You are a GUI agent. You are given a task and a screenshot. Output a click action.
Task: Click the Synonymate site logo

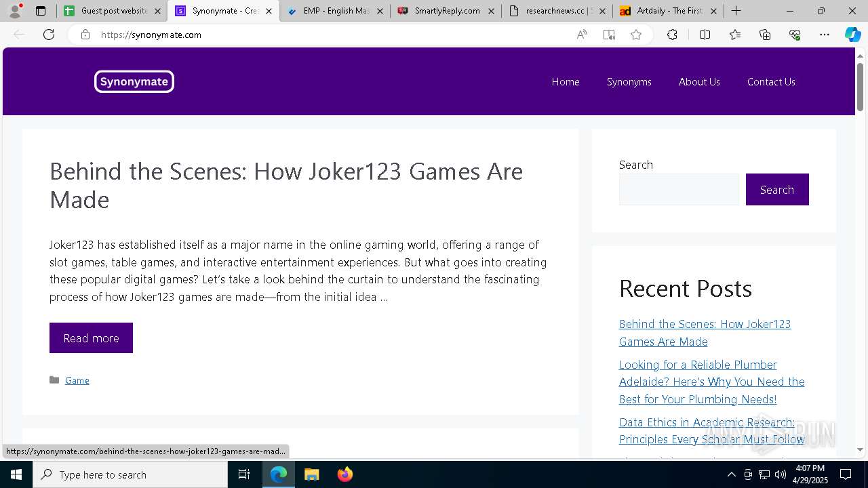click(x=134, y=81)
